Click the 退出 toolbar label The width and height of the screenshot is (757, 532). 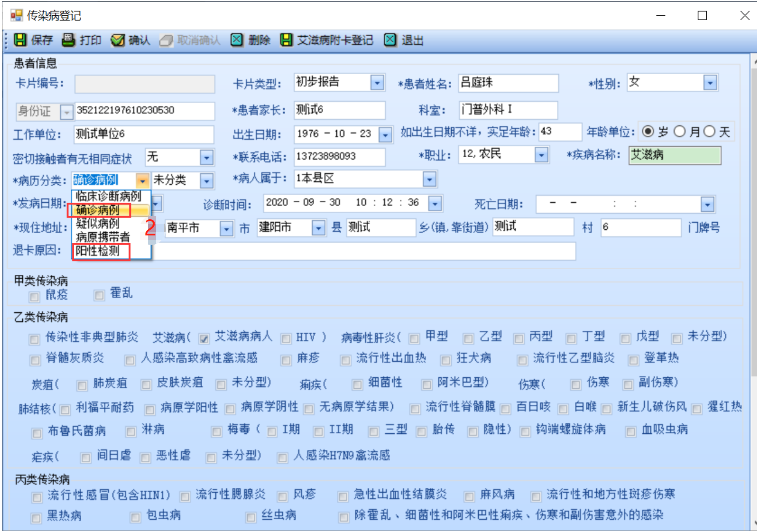point(412,41)
